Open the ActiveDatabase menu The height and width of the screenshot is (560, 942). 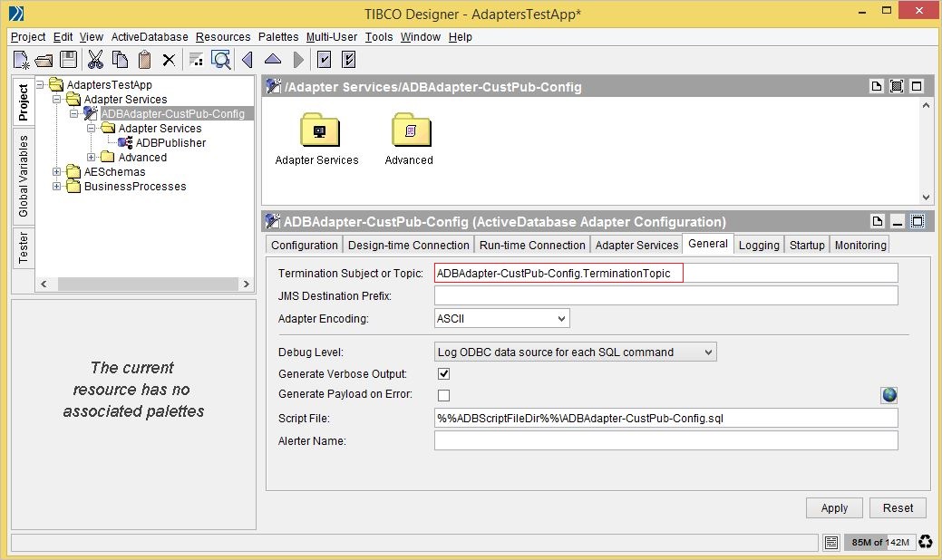tap(150, 37)
